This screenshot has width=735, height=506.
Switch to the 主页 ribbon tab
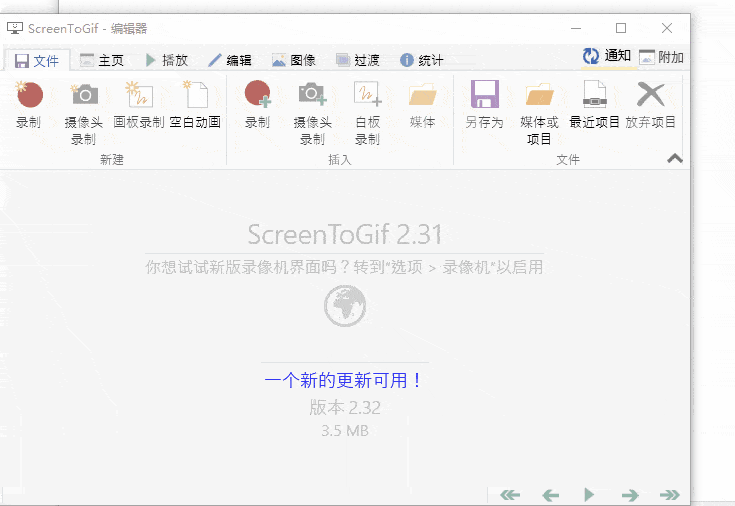pyautogui.click(x=102, y=60)
